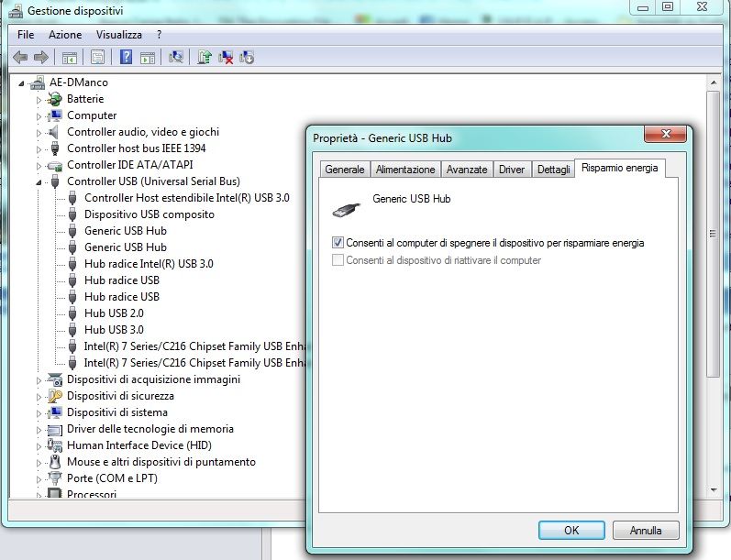Switch to the Driver tab
This screenshot has width=731, height=560.
click(512, 170)
